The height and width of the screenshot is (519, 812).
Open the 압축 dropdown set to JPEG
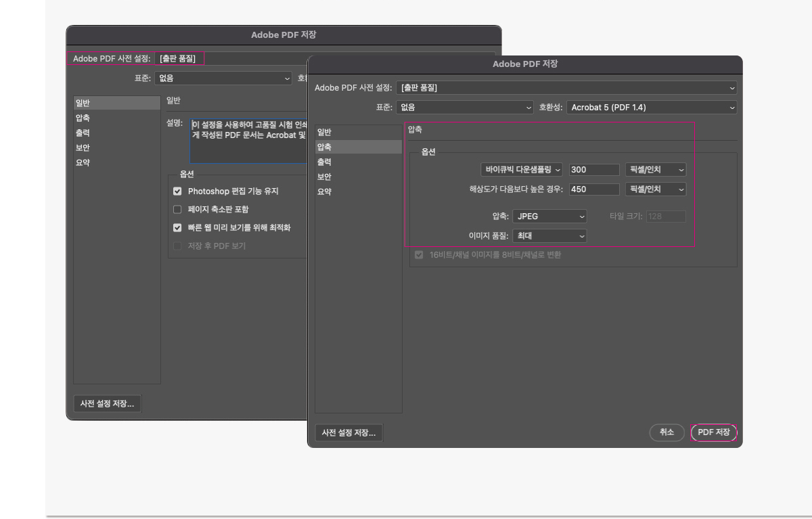pyautogui.click(x=549, y=216)
